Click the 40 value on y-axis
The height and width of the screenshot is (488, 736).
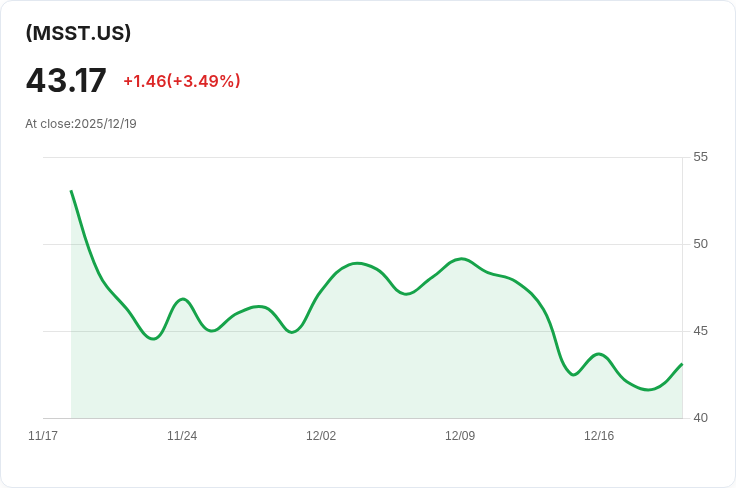(x=700, y=418)
